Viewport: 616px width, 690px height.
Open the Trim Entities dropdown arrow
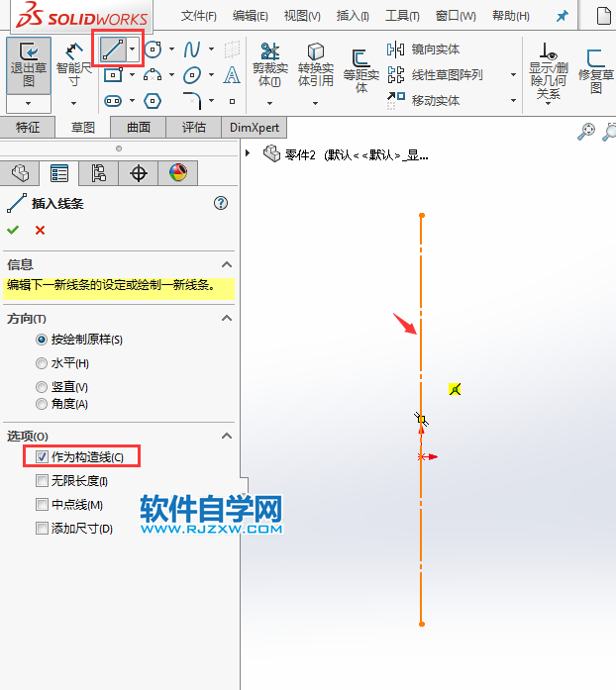(x=270, y=103)
